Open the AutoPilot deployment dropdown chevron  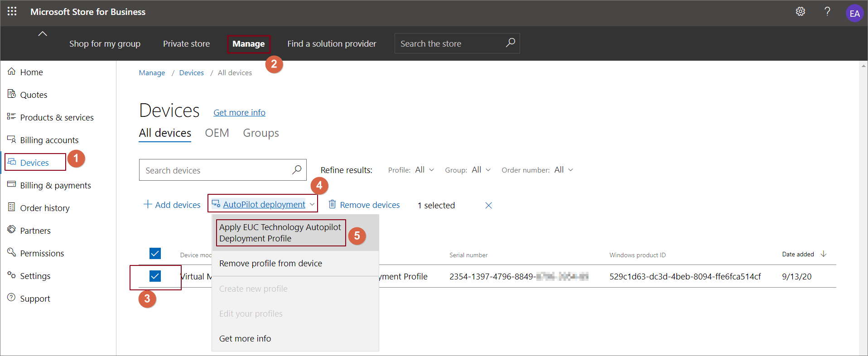click(312, 204)
